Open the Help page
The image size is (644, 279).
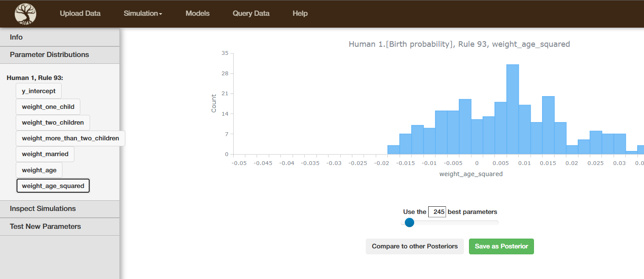(300, 14)
